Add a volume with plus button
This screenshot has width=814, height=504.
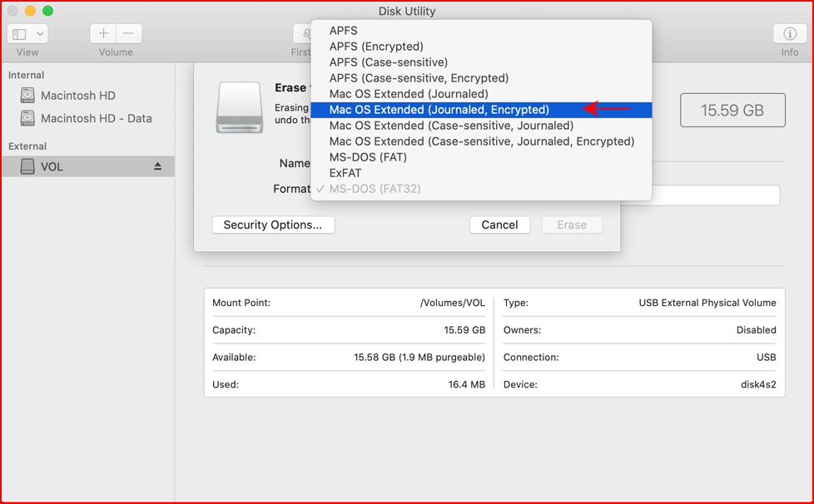pyautogui.click(x=103, y=34)
